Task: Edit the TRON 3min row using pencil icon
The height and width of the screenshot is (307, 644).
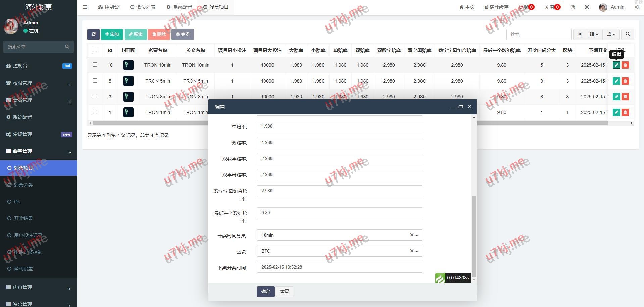Action: coord(616,97)
